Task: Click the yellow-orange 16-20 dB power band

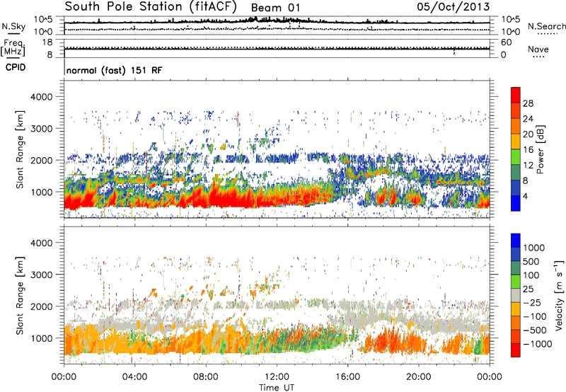Action: coord(516,142)
